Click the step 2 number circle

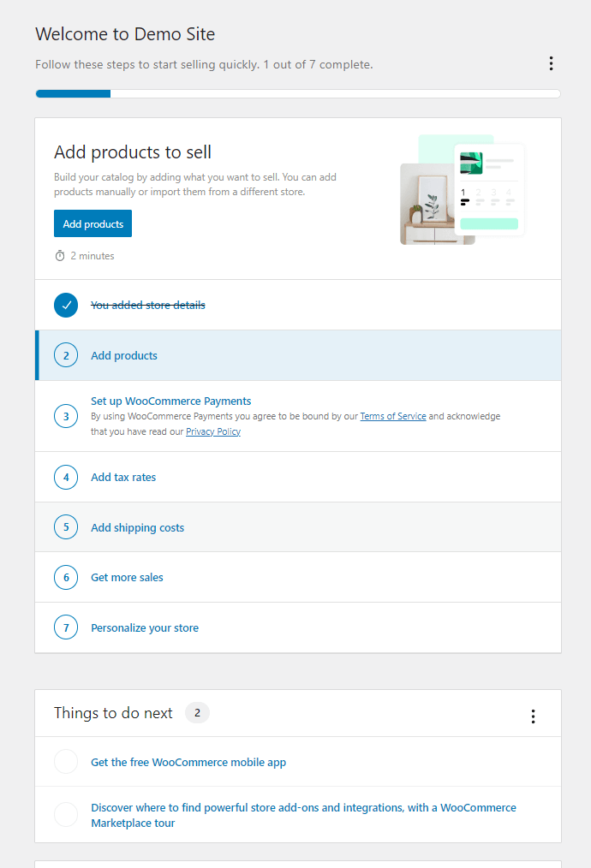[x=66, y=355]
